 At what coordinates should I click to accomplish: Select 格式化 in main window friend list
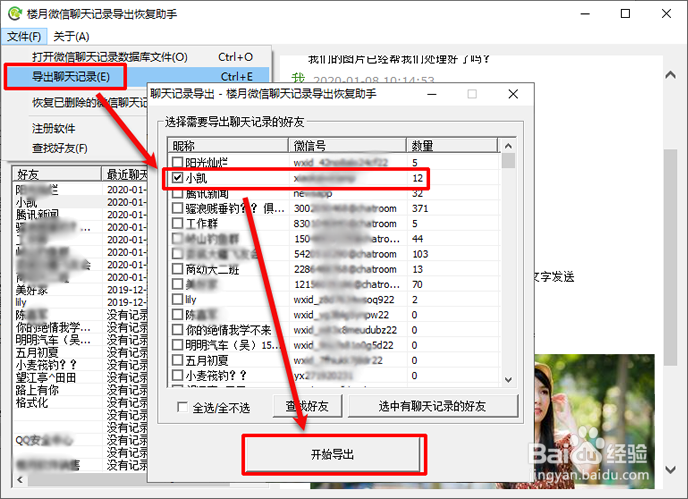pyautogui.click(x=32, y=402)
